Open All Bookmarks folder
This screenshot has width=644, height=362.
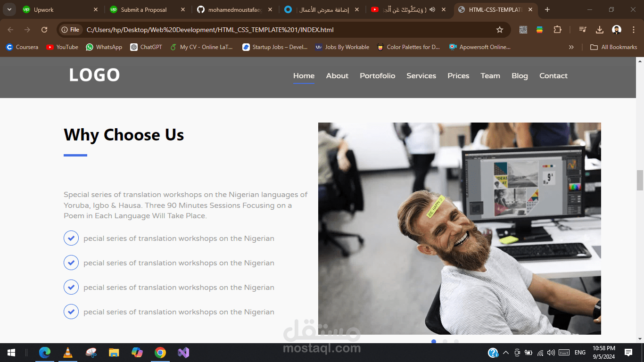point(614,47)
